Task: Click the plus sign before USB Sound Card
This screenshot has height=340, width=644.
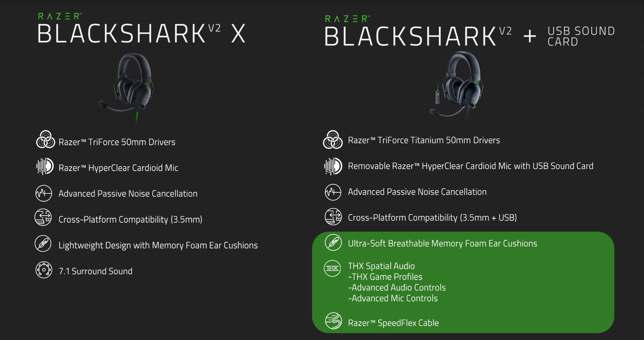Action: [530, 36]
